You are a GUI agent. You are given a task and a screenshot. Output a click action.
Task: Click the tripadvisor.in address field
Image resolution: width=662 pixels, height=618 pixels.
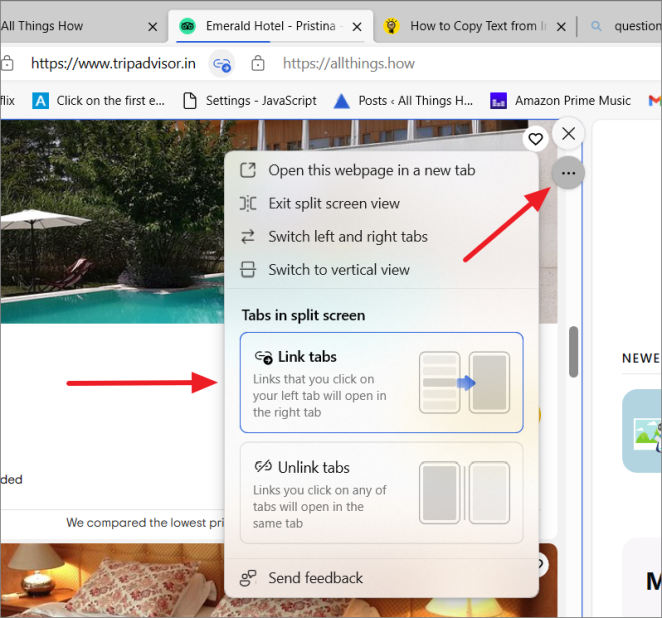(x=113, y=64)
